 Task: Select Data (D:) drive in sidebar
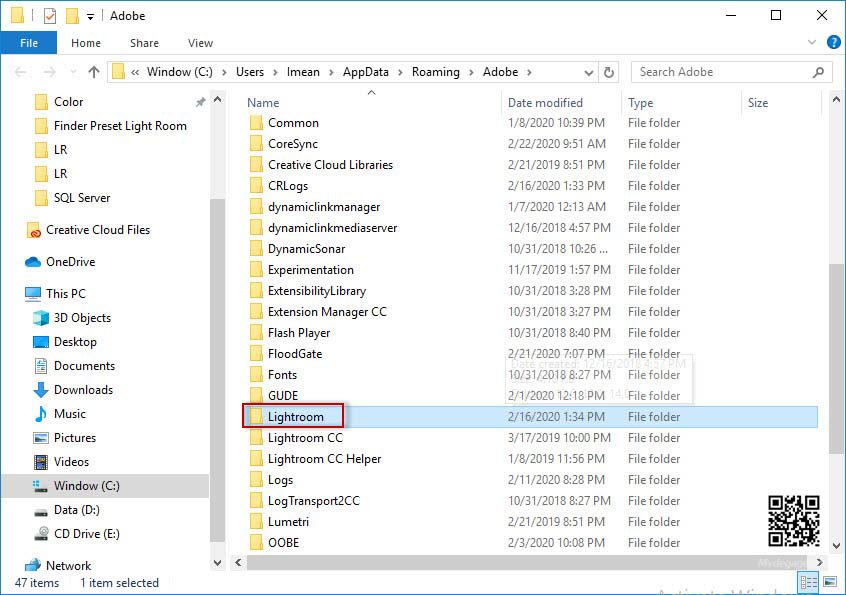coord(77,510)
